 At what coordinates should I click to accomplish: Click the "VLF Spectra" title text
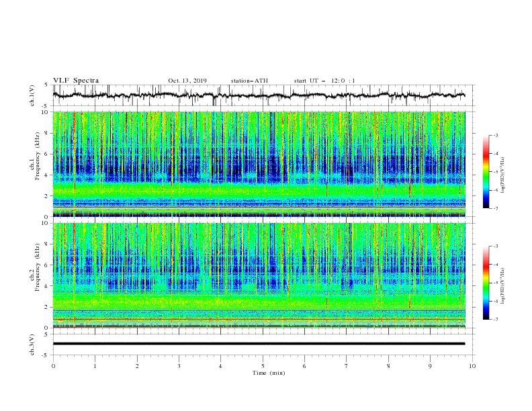click(x=76, y=81)
